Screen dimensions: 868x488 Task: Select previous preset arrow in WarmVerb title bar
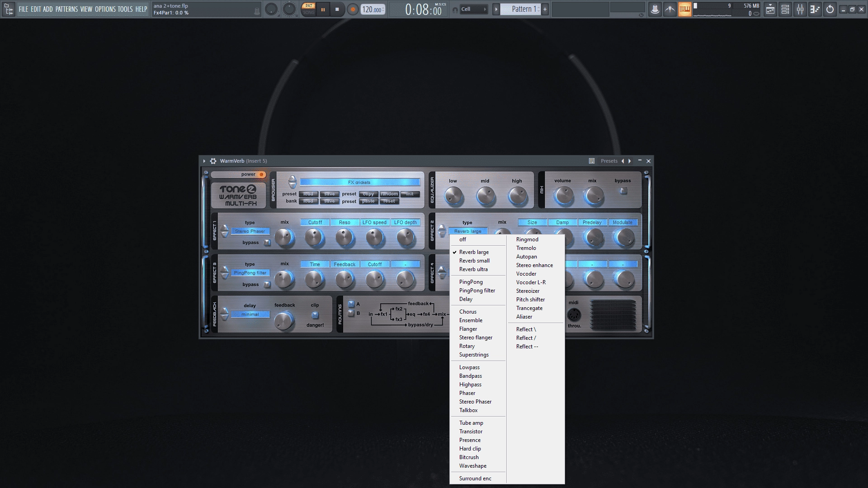623,161
